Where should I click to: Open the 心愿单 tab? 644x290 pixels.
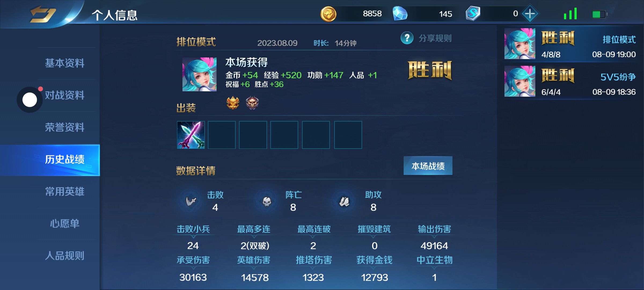(x=65, y=223)
